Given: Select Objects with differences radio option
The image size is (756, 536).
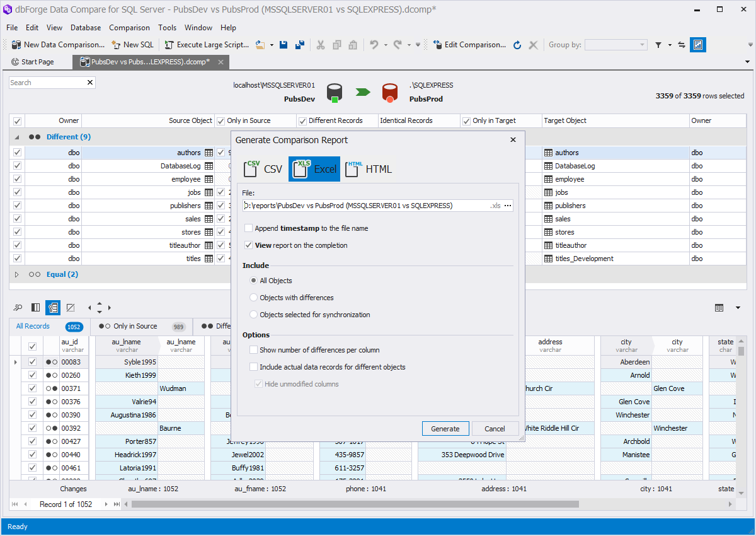Looking at the screenshot, I should [x=254, y=298].
